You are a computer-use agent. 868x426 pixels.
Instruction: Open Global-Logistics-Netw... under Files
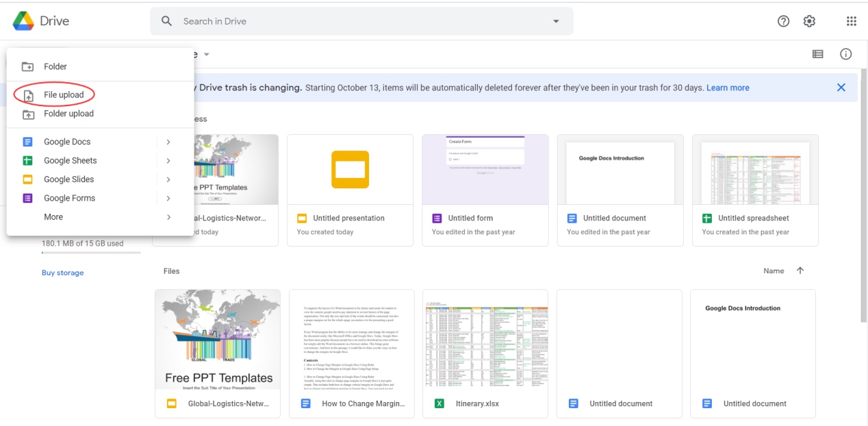pos(218,353)
